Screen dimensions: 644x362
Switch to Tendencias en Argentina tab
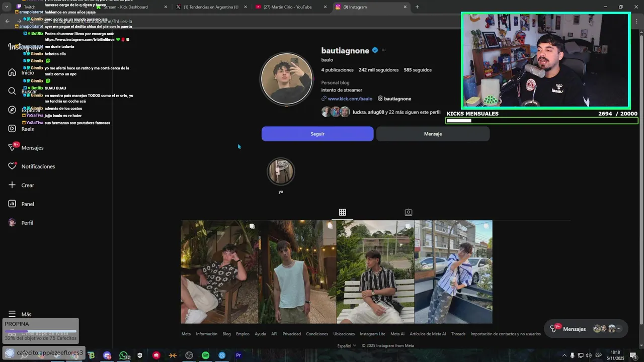[211, 7]
